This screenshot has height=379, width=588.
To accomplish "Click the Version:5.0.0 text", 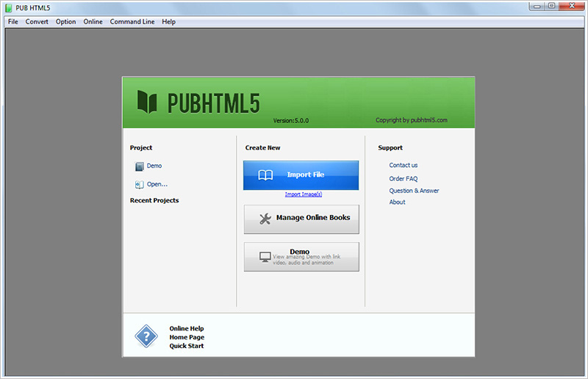I will (290, 121).
